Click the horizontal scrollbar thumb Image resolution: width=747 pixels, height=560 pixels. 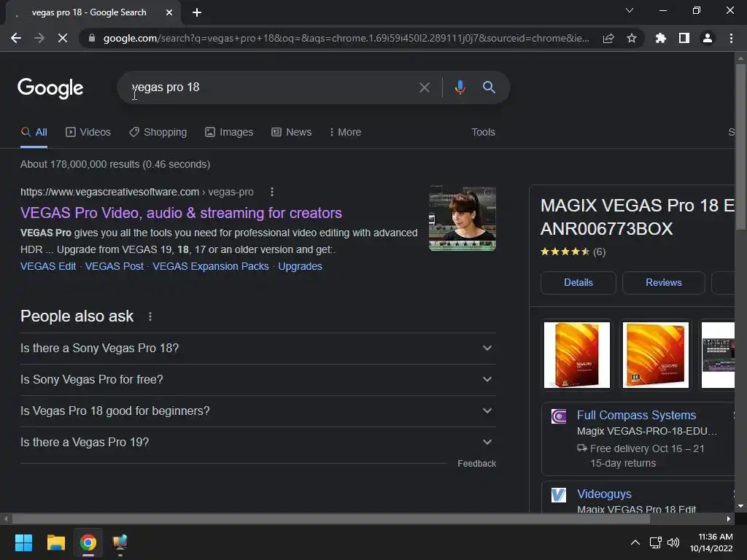coord(331,518)
